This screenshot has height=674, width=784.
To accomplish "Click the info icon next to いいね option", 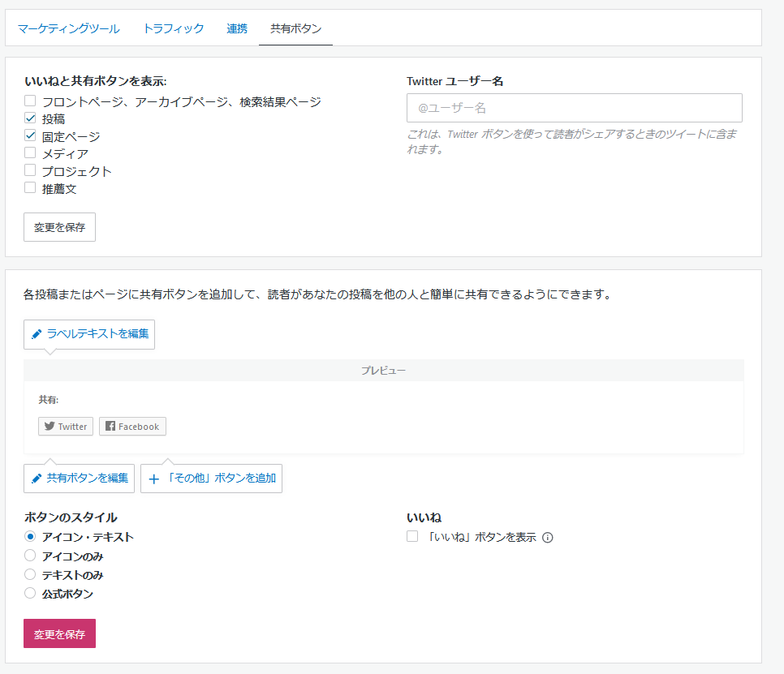I will (547, 537).
